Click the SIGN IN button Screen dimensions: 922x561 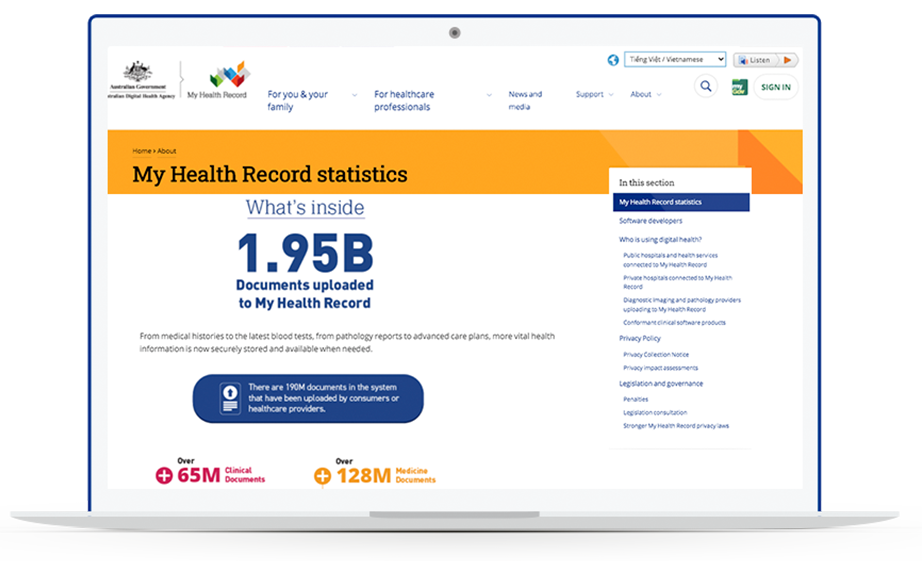click(776, 87)
